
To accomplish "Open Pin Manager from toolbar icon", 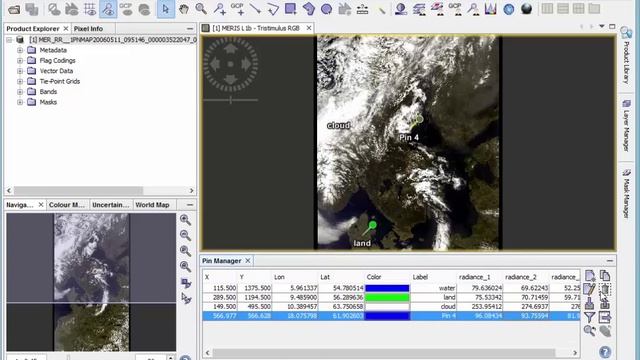I will (x=473, y=9).
